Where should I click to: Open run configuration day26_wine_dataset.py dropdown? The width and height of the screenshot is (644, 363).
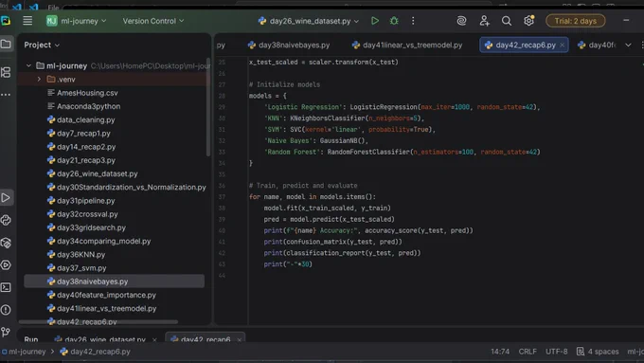point(309,21)
